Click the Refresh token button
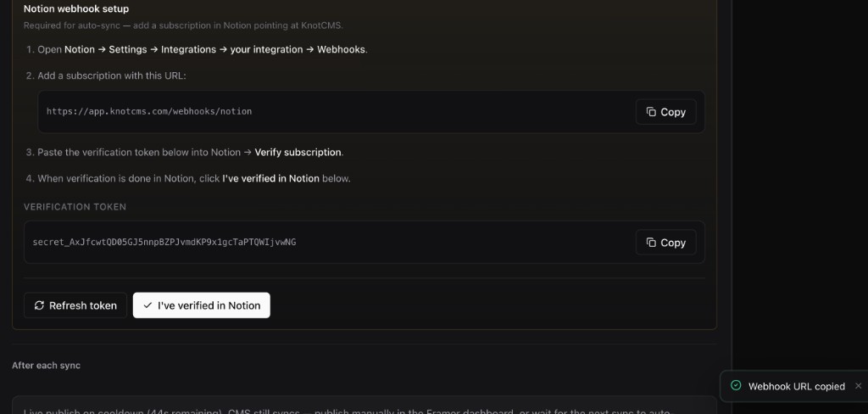Viewport: 868px width, 414px height. (75, 305)
